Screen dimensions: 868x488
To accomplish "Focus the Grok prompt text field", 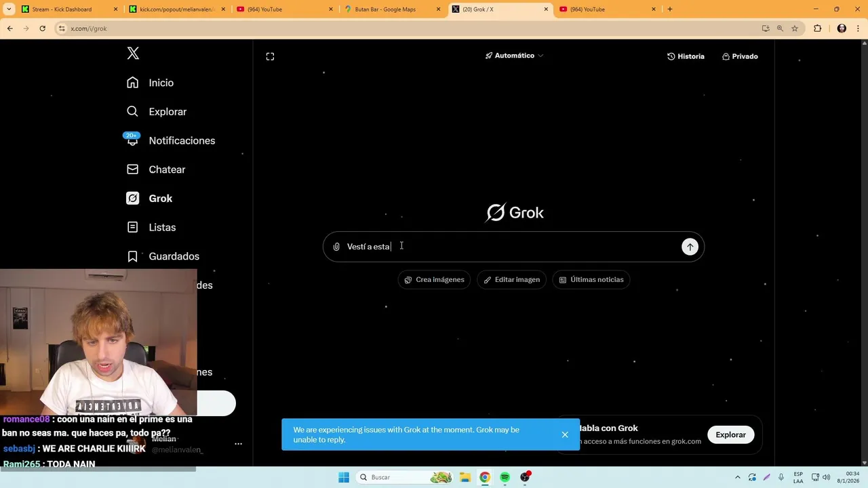I will [513, 247].
